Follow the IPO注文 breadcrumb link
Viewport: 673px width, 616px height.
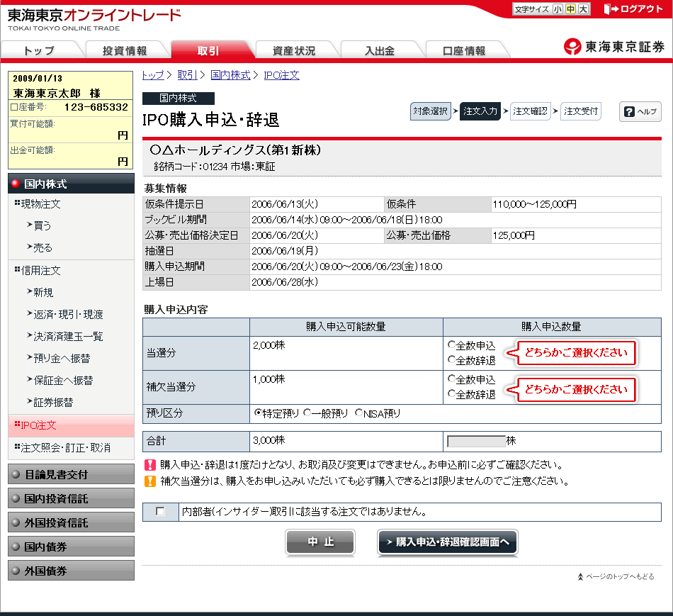(x=281, y=75)
